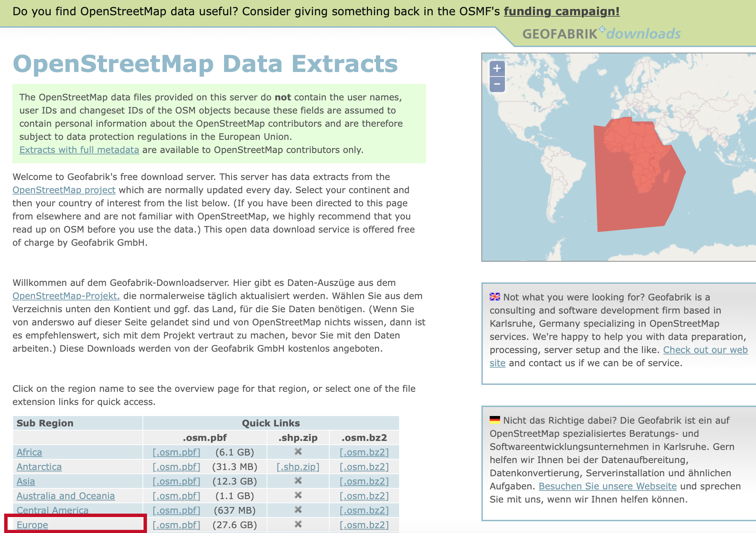This screenshot has width=756, height=533.
Task: Open the Asia sub region page
Action: 26,481
